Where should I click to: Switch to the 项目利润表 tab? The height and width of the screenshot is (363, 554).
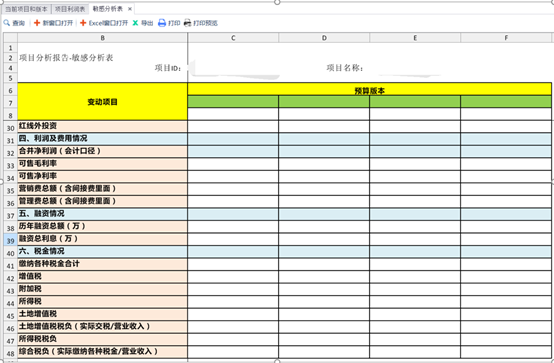(70, 9)
